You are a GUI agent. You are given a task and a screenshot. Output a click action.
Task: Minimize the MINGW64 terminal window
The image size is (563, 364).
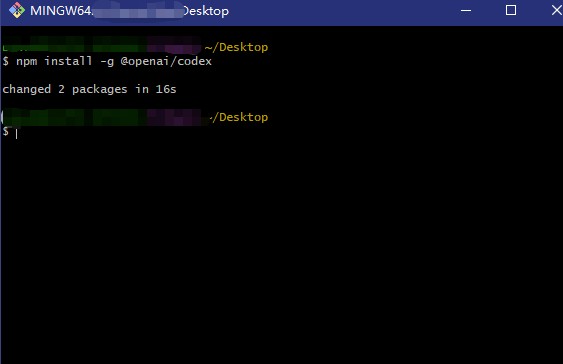466,10
